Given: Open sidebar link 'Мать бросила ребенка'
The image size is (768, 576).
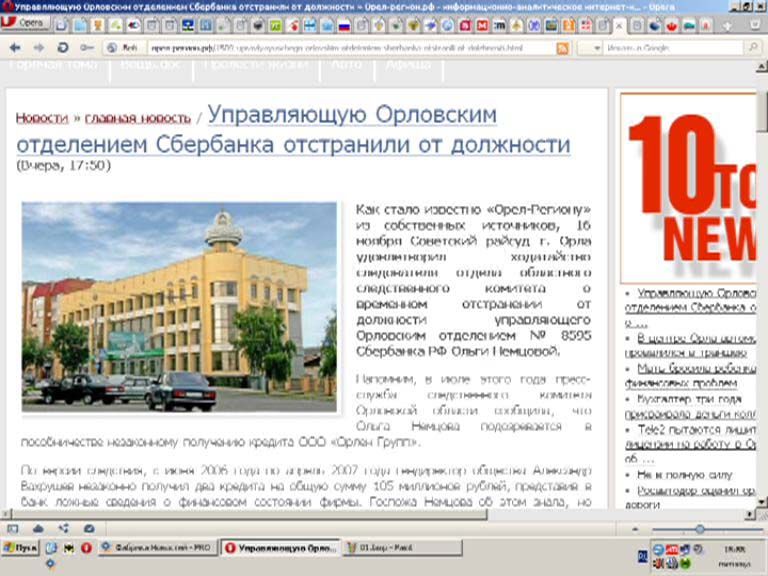Looking at the screenshot, I should 691,376.
